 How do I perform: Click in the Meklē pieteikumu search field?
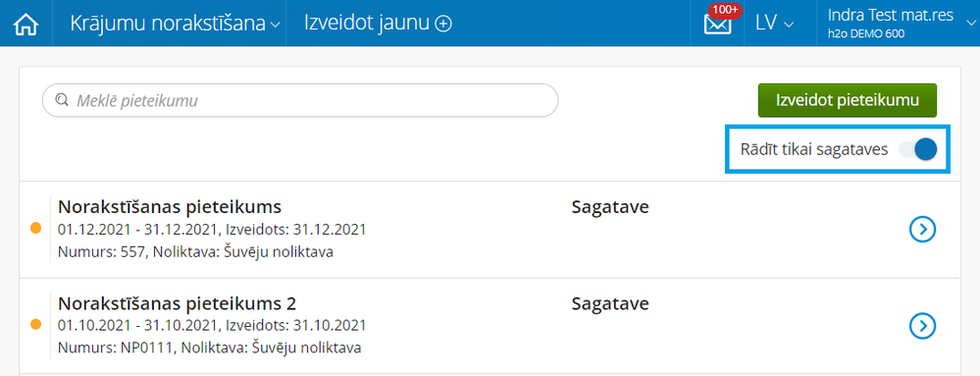(300, 100)
